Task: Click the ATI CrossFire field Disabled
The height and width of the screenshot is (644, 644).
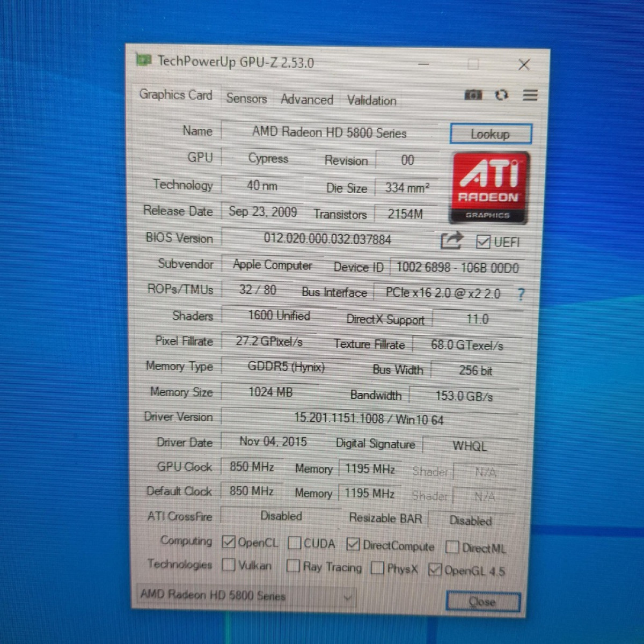Action: pyautogui.click(x=281, y=516)
